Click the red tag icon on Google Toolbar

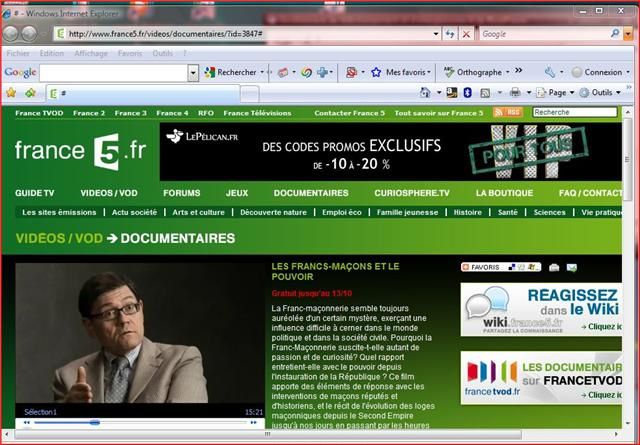[283, 73]
